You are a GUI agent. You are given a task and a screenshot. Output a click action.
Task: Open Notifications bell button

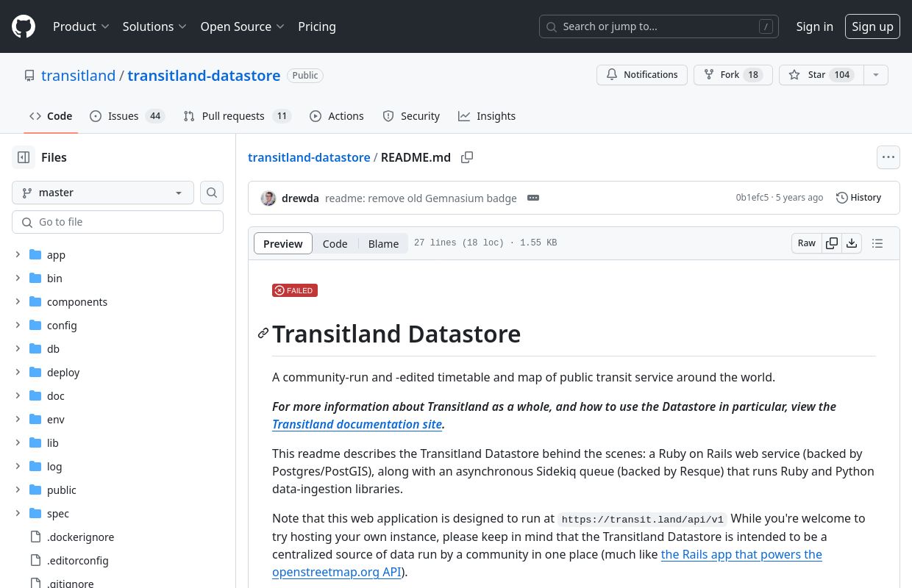click(x=642, y=75)
